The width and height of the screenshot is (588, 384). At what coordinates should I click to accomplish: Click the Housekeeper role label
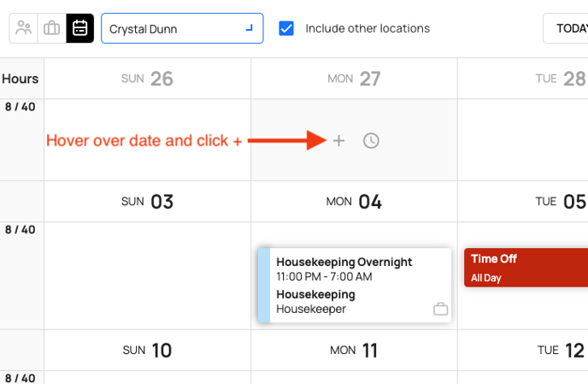pyautogui.click(x=311, y=309)
